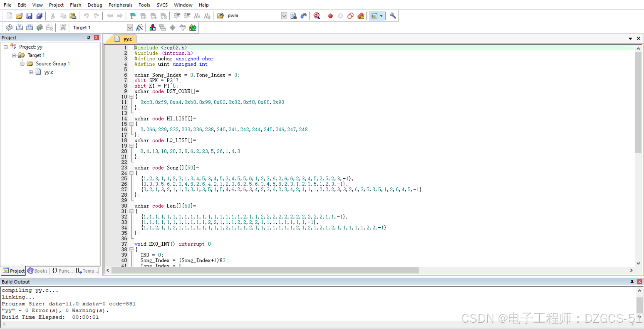The height and width of the screenshot is (329, 644).
Task: Open the Peripherals menu
Action: (120, 5)
